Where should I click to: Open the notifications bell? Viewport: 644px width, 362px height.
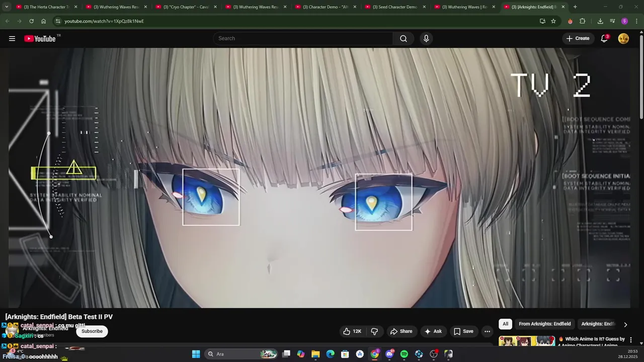(x=604, y=38)
